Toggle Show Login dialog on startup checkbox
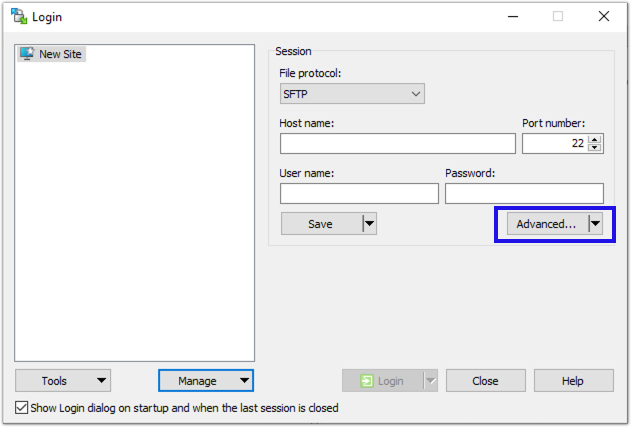 tap(21, 408)
